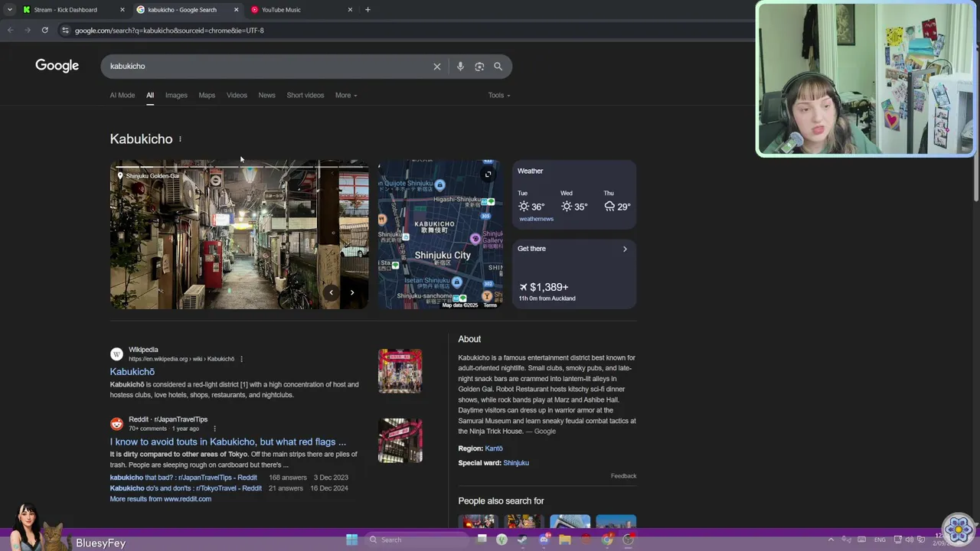Image resolution: width=980 pixels, height=551 pixels.
Task: Expand the Get there travel card arrow
Action: (x=625, y=249)
